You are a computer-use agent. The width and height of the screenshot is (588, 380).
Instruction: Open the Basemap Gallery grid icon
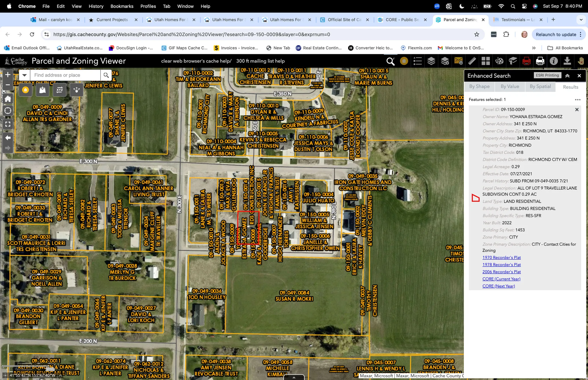[486, 61]
